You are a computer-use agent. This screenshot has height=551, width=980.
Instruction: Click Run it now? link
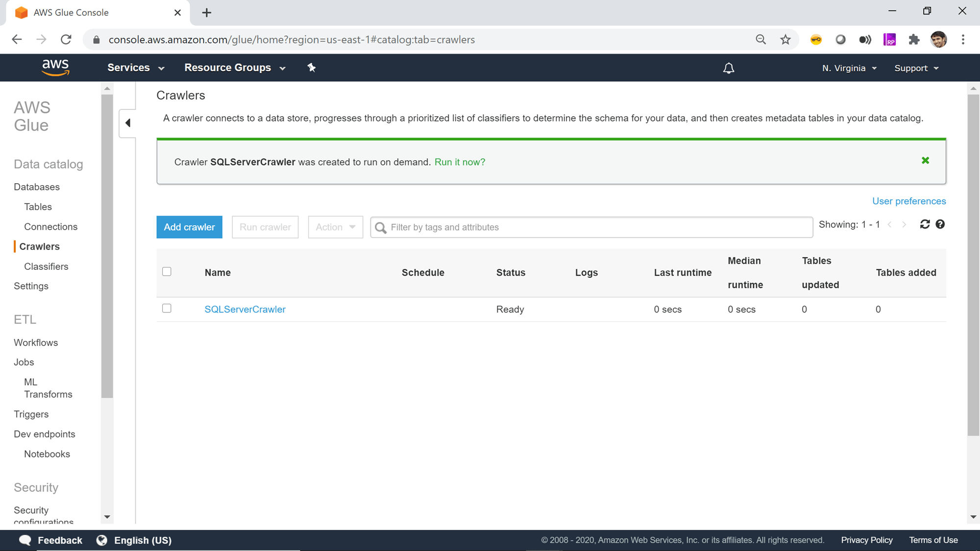(460, 162)
